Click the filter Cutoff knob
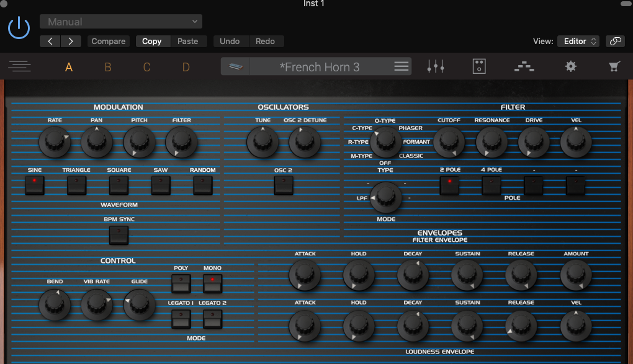 pyautogui.click(x=449, y=142)
